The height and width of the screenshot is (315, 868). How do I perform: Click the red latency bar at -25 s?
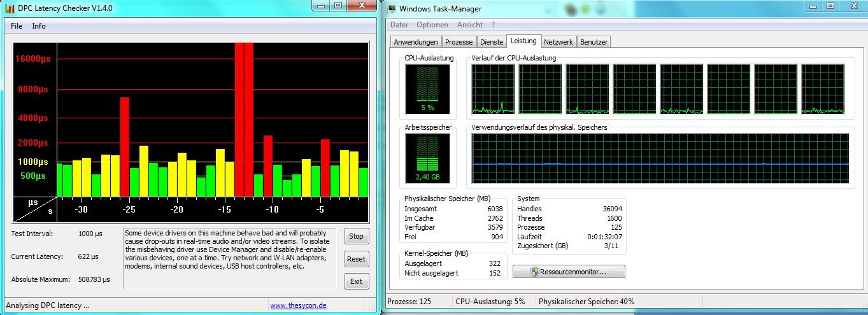click(x=125, y=147)
